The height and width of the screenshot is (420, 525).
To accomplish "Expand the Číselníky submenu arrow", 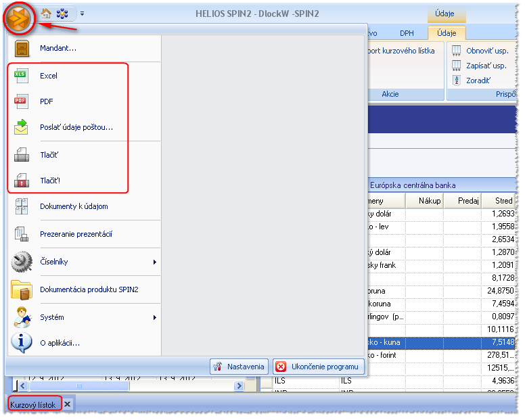I will (x=155, y=262).
